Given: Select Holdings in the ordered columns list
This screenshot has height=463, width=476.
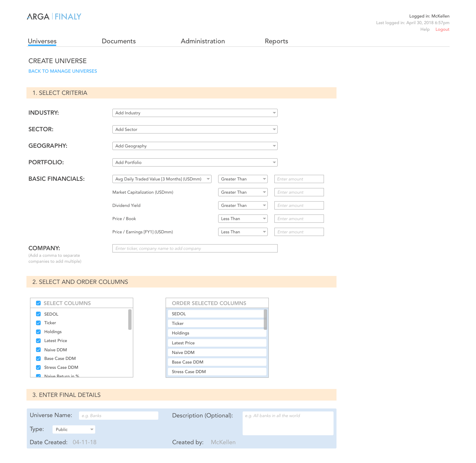Looking at the screenshot, I should (x=217, y=333).
